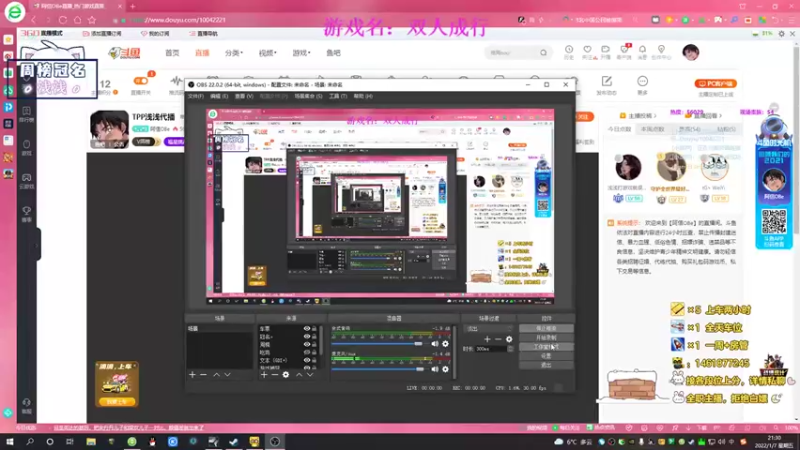Open settings gear for second mixer channel
This screenshot has width=800, height=450.
(445, 369)
